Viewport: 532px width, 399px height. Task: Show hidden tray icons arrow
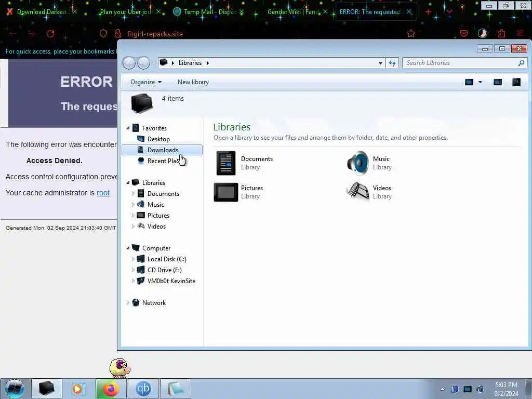(442, 389)
